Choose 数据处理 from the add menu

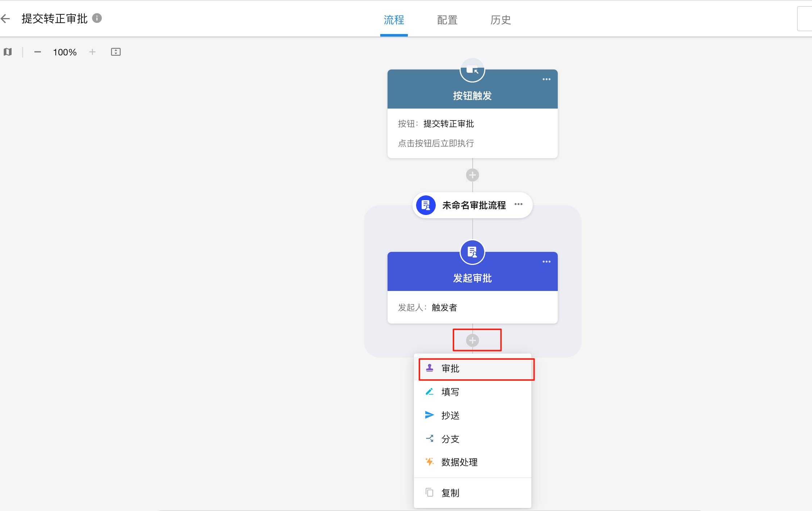coord(472,462)
